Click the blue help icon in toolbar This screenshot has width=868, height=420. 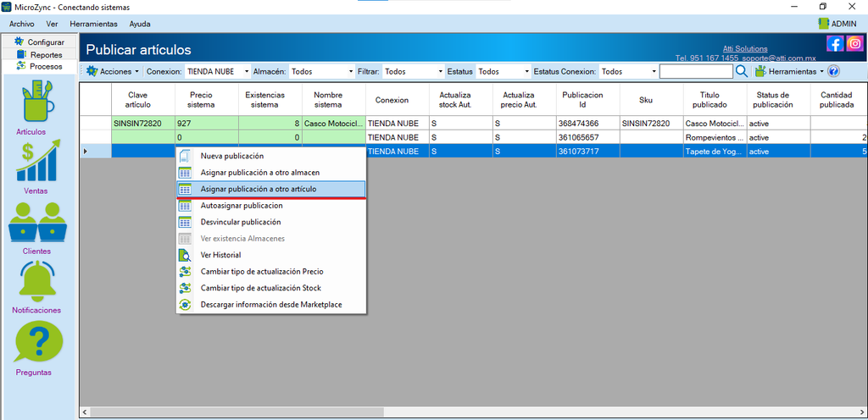coord(834,71)
